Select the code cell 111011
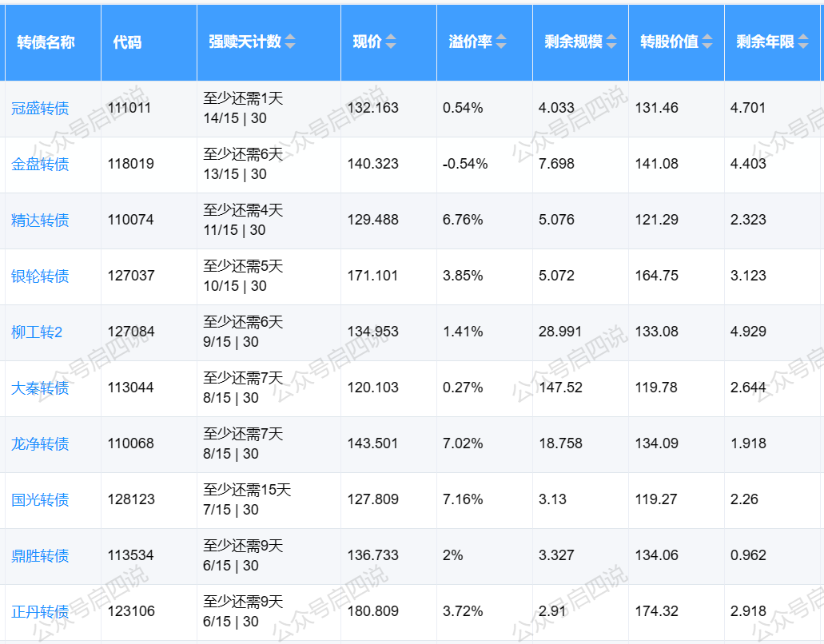 pos(129,108)
